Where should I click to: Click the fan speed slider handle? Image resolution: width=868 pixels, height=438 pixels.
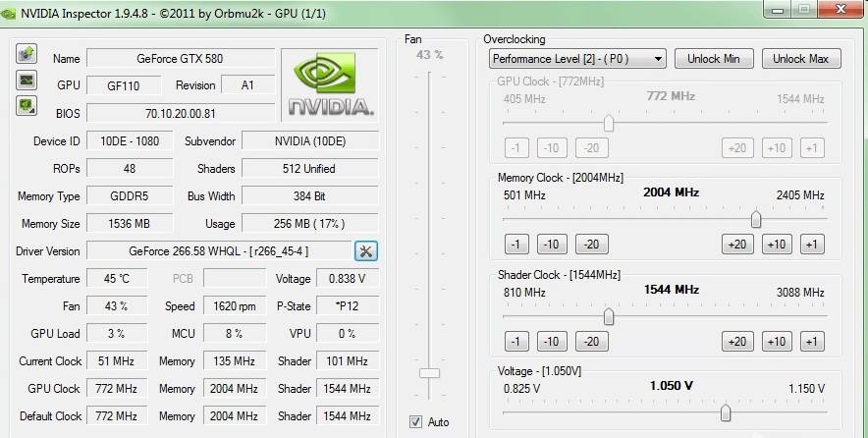(429, 373)
